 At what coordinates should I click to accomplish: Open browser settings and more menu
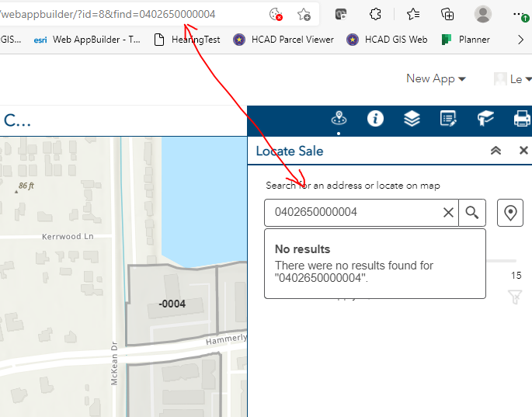pyautogui.click(x=520, y=14)
